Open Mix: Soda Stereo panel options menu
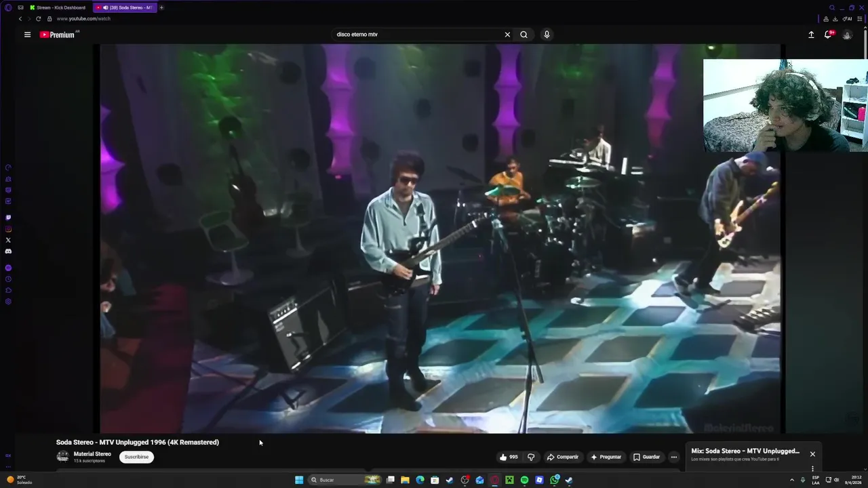This screenshot has height=488, width=868. pos(812,468)
